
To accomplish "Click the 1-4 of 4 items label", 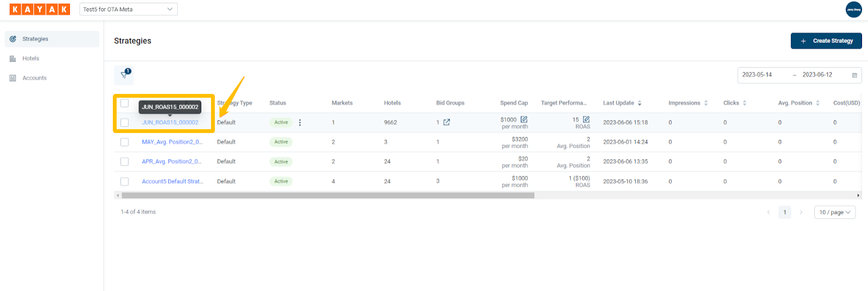I will [x=138, y=212].
